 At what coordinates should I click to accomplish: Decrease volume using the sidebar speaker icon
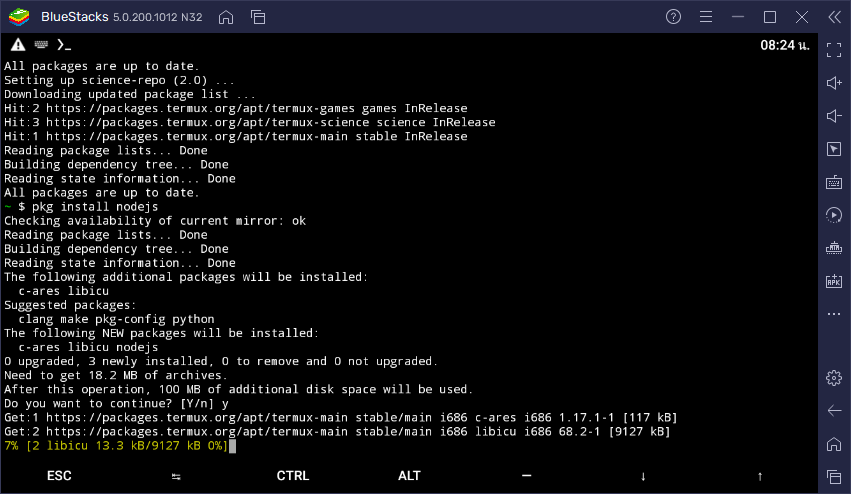(834, 116)
